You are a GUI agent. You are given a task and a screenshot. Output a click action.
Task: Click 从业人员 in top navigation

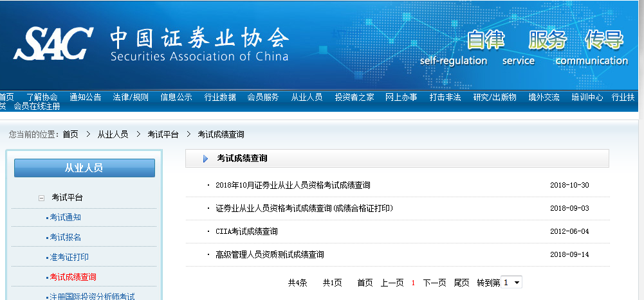[307, 97]
